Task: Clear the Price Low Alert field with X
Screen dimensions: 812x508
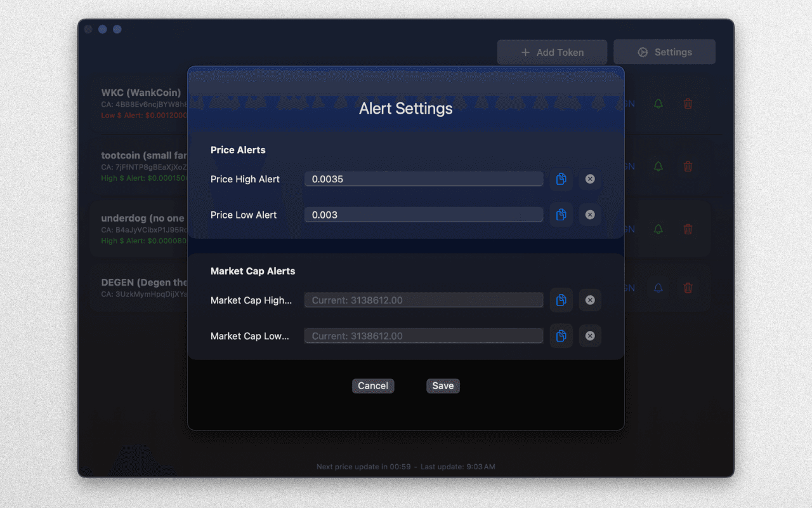Action: [590, 215]
